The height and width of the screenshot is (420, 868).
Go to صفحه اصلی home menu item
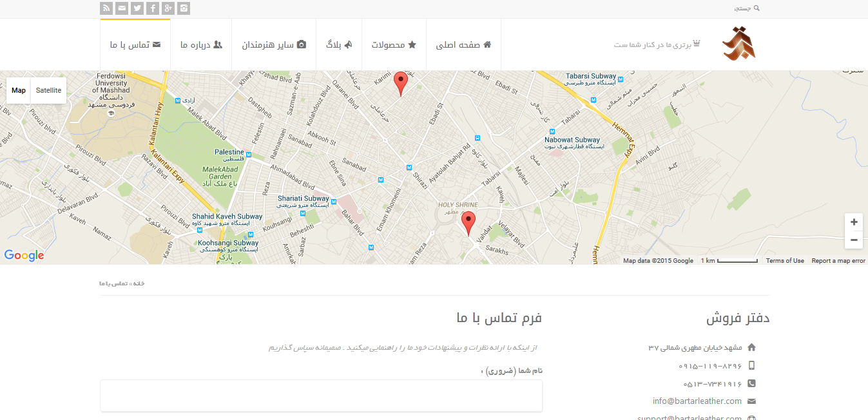click(463, 44)
